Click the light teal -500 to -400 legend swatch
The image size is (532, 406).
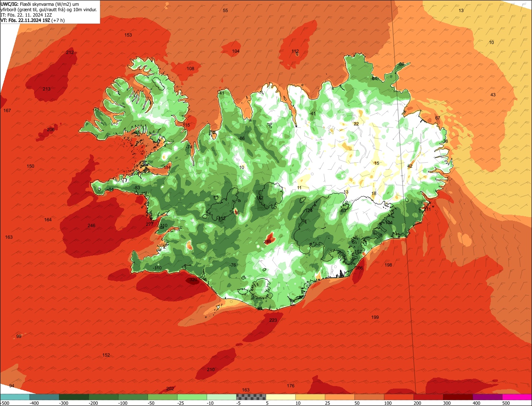[x=15, y=397]
